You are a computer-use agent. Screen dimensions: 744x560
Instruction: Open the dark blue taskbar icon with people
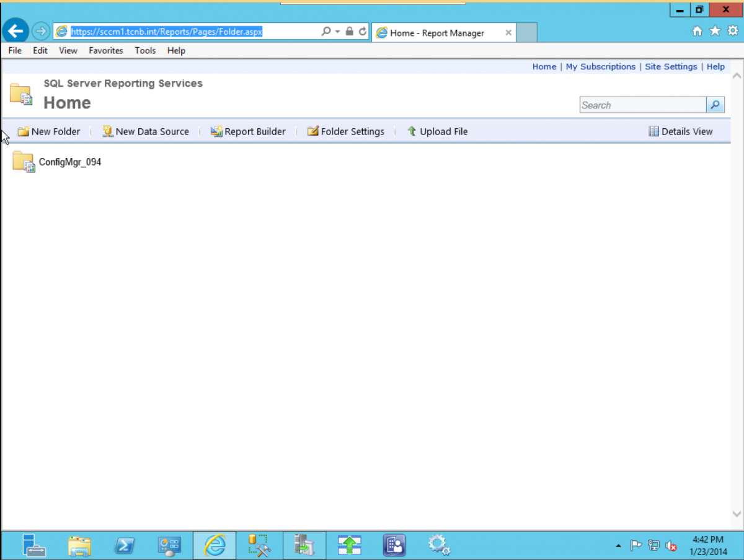tap(394, 546)
